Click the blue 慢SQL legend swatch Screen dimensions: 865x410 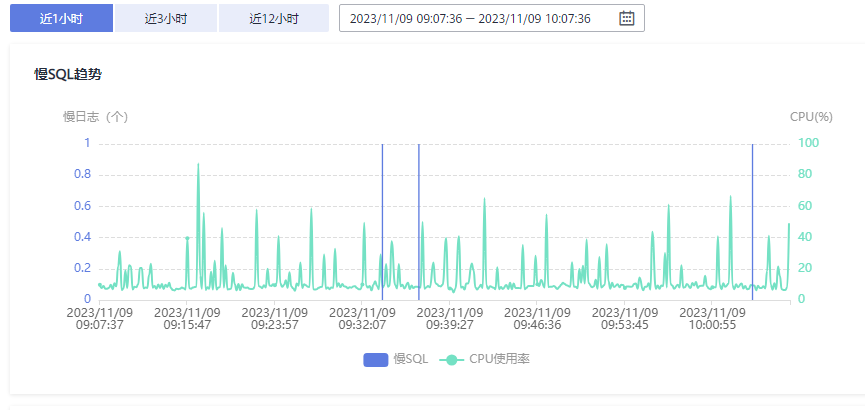(376, 360)
